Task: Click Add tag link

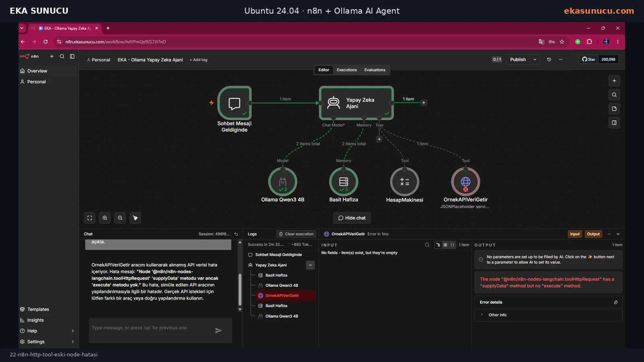Action: click(198, 60)
